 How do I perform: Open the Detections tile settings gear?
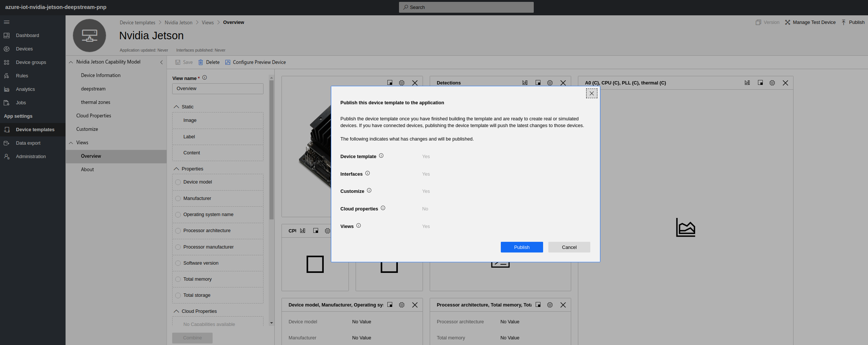click(x=550, y=83)
